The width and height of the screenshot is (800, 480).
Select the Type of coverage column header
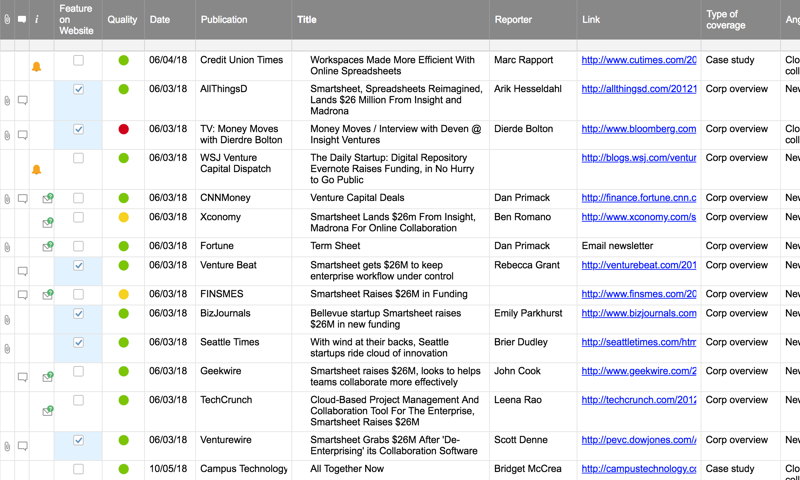(740, 19)
